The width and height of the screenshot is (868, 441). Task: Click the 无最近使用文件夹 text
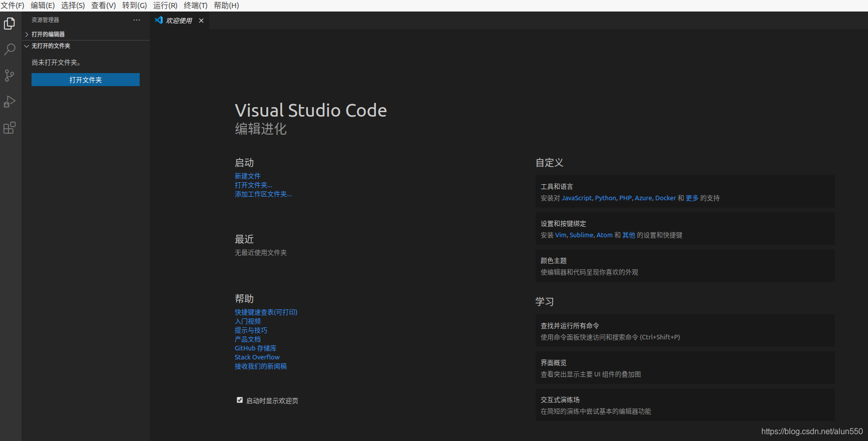coord(261,253)
